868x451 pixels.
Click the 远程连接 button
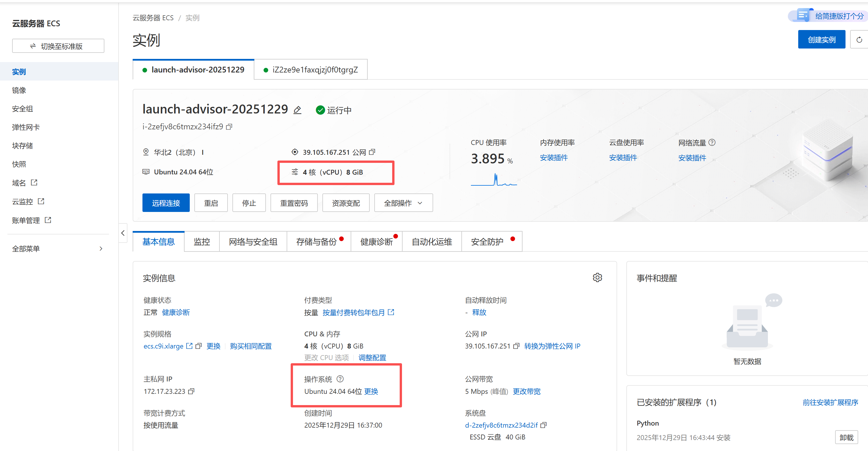[166, 202]
